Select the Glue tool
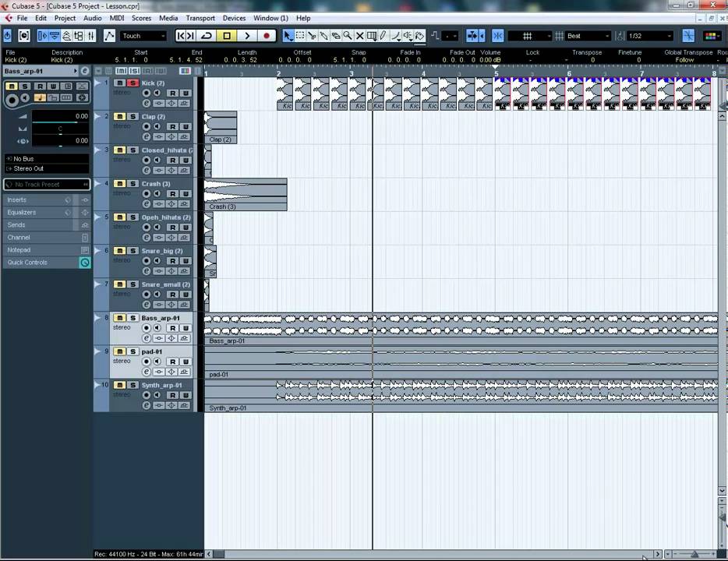Screen dimensions: 728x561 point(324,36)
